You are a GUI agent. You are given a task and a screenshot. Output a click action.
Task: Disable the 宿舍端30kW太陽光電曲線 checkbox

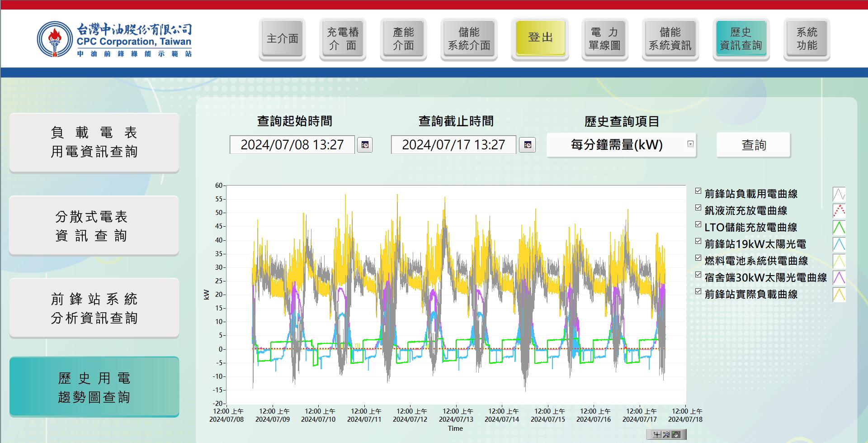pyautogui.click(x=698, y=275)
